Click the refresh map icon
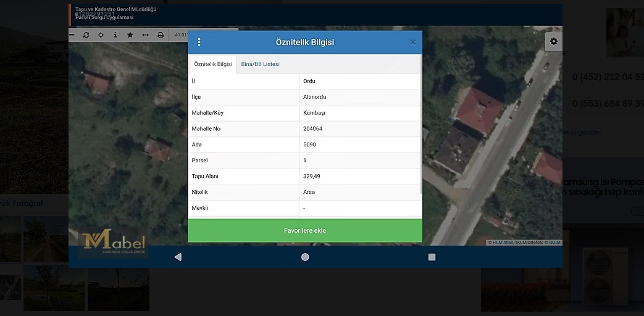Screen dimensions: 644x316 click(86, 35)
